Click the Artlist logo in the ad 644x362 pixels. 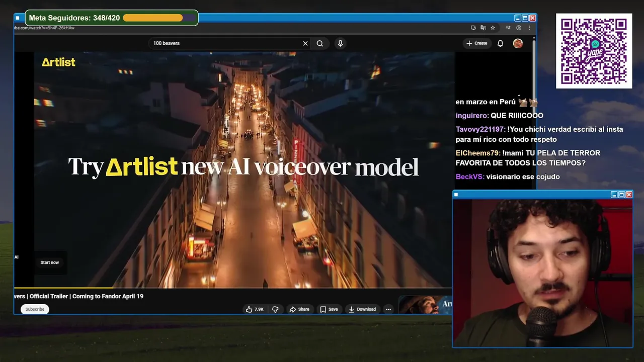coord(58,62)
